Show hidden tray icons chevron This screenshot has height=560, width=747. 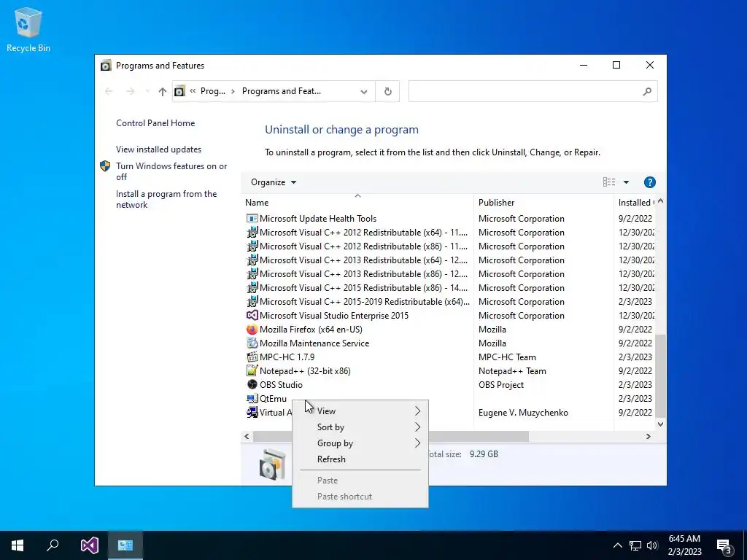click(617, 545)
